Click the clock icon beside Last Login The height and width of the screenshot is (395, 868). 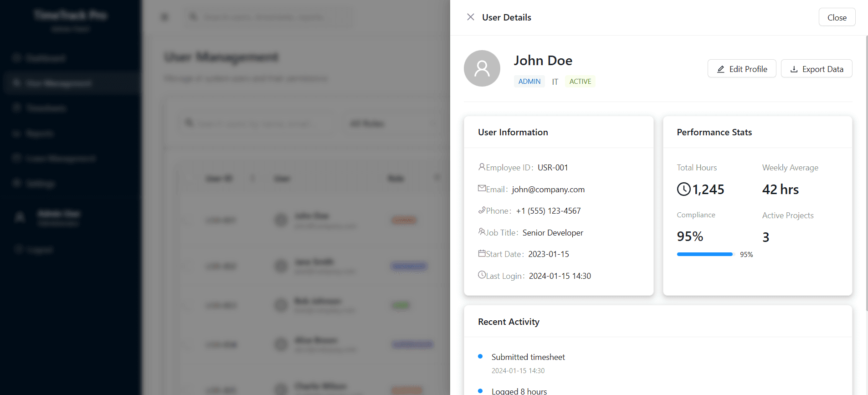(482, 275)
